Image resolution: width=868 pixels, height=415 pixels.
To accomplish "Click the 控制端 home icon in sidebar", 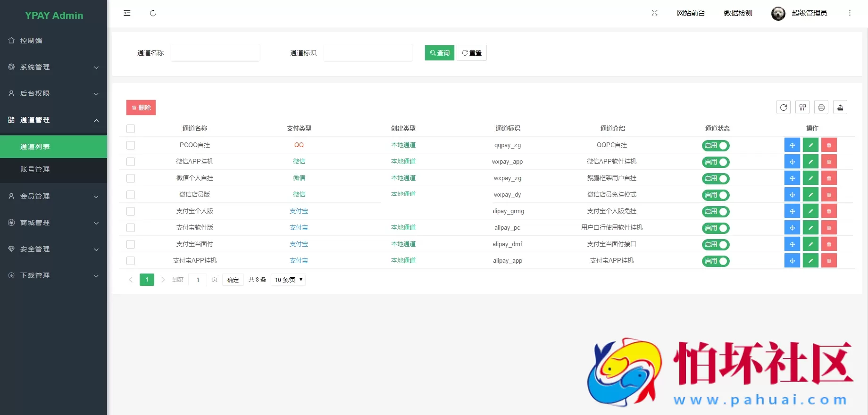I will pyautogui.click(x=11, y=41).
